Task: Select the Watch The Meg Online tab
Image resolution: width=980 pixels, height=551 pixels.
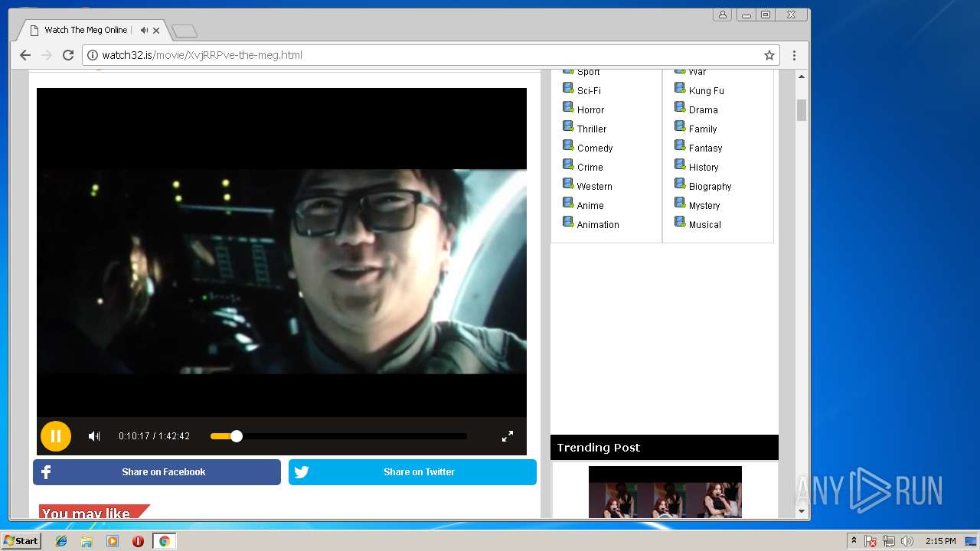Action: (84, 30)
